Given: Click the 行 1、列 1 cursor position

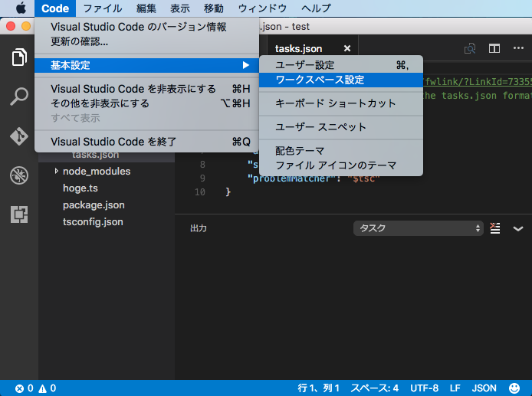Looking at the screenshot, I should point(319,388).
